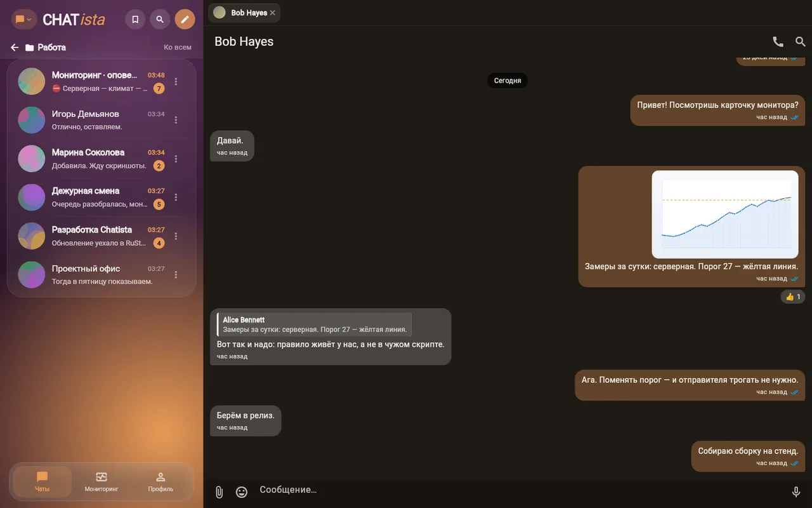Open the Проектный офис chat
812x508 pixels.
click(x=101, y=275)
